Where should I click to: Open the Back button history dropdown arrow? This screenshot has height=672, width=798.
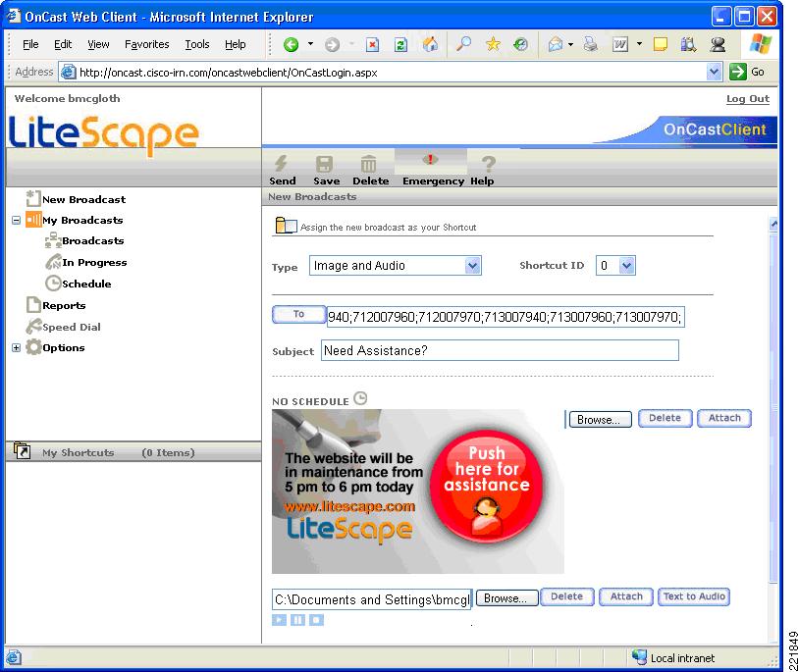pyautogui.click(x=310, y=44)
